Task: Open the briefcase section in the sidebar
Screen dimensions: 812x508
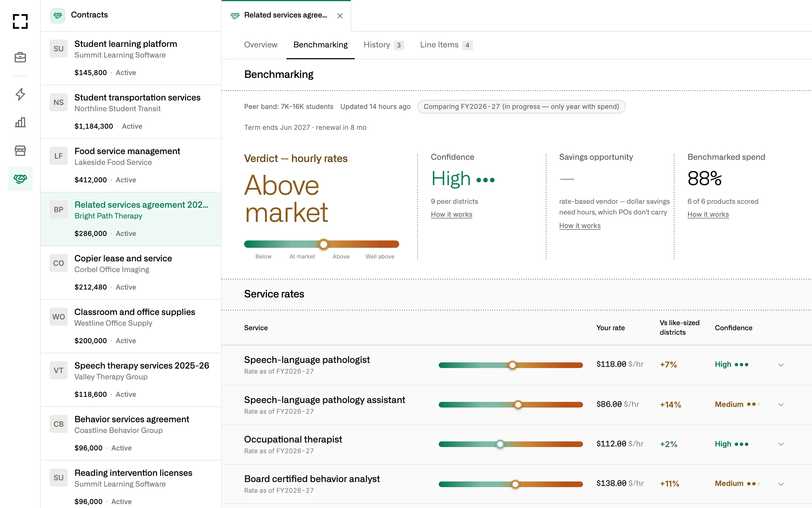Action: tap(20, 58)
